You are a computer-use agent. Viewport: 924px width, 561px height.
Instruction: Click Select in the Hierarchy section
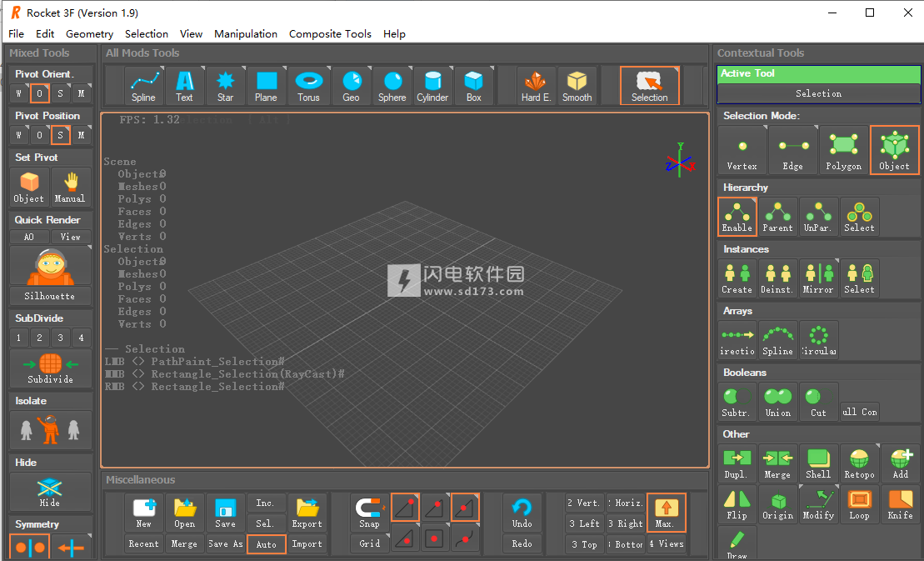click(859, 216)
